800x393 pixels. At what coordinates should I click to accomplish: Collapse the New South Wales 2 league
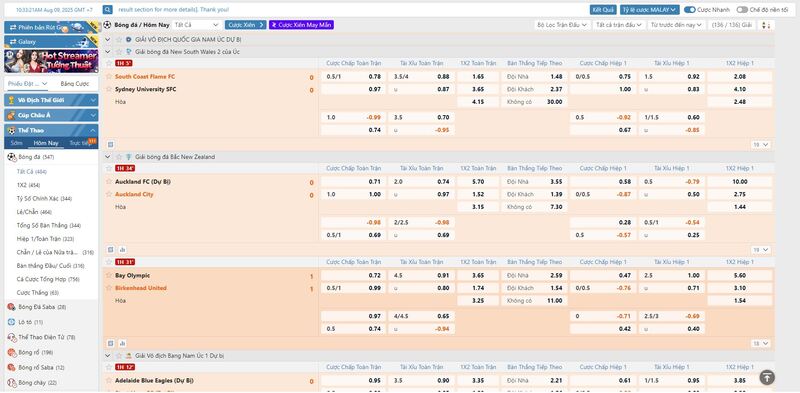click(108, 52)
